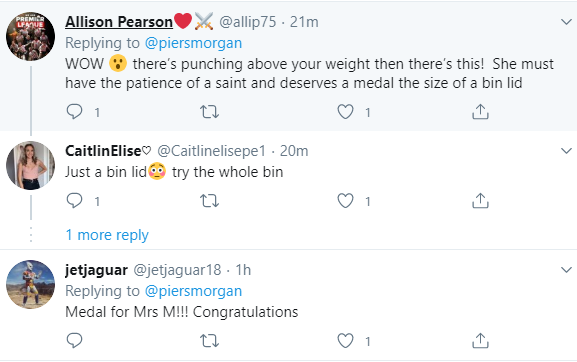Like CaitlinElise's tweet
Viewport: 577px width, 362px height.
(x=346, y=201)
